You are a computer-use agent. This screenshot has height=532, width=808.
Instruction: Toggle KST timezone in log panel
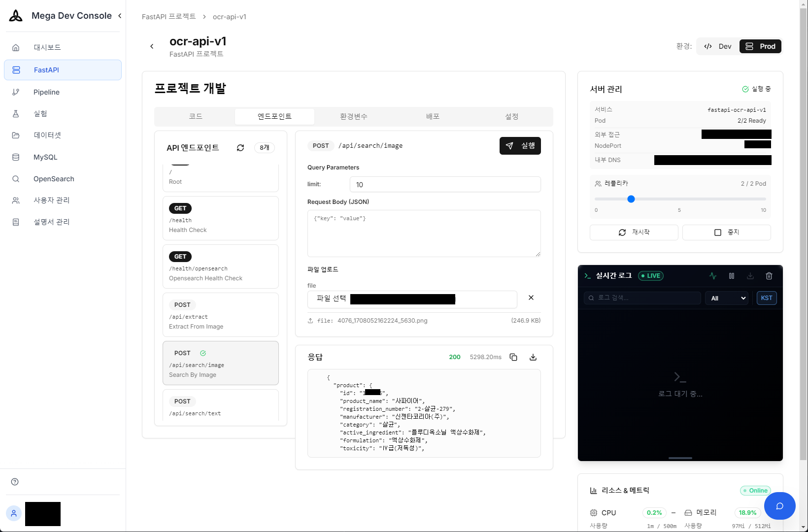tap(767, 298)
